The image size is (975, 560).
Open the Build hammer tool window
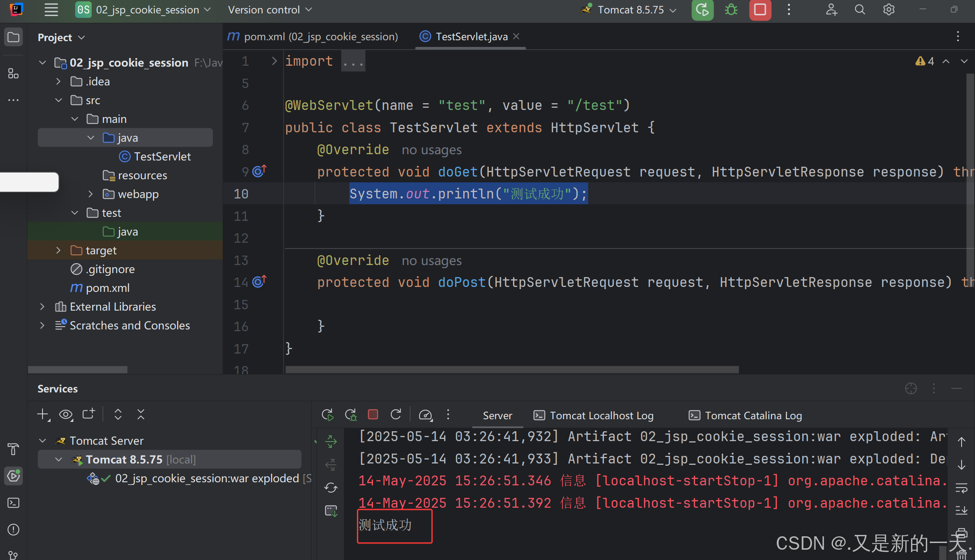(x=13, y=449)
